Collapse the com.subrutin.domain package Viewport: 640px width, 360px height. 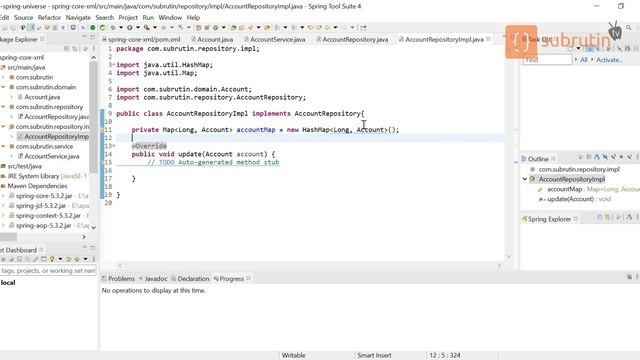point(3,87)
